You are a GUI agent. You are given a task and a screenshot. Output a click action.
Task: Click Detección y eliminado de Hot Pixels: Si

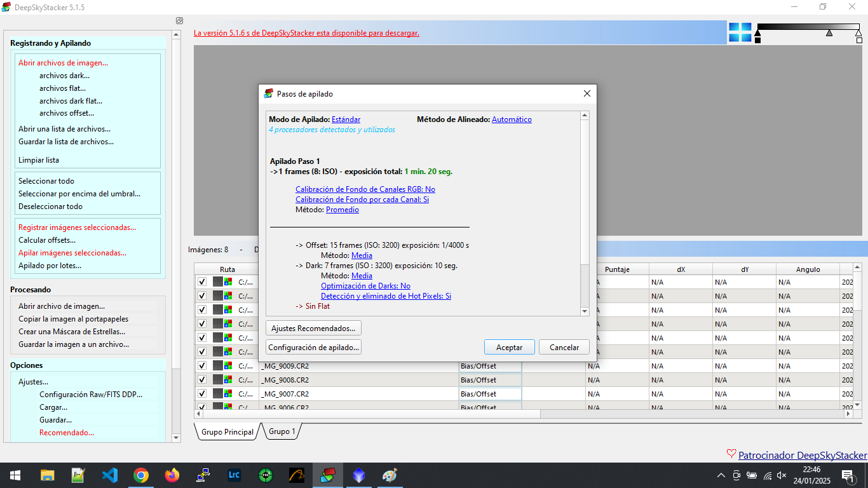386,296
